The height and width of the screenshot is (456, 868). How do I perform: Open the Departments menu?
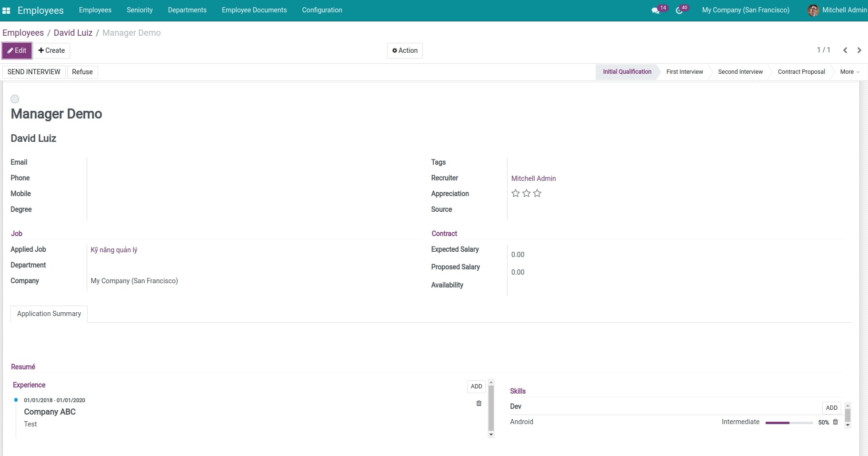click(187, 10)
